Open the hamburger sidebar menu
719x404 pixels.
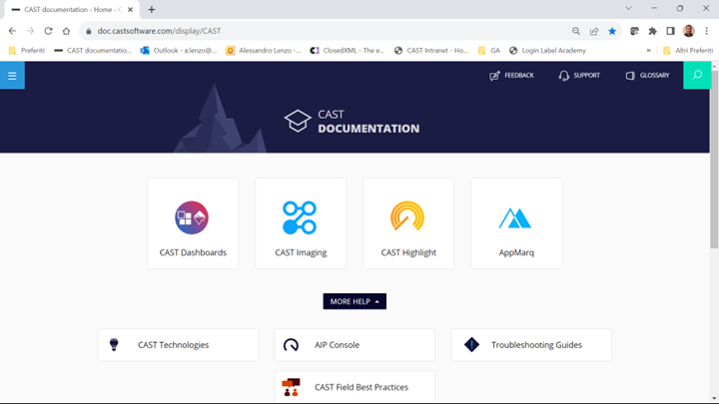coord(12,76)
